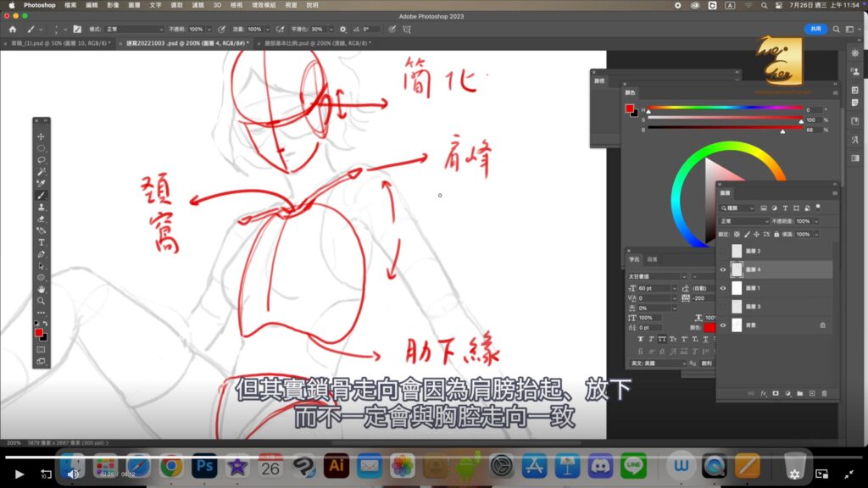The image size is (868, 488).
Task: Open smoothing options gear in options bar
Action: tap(342, 29)
